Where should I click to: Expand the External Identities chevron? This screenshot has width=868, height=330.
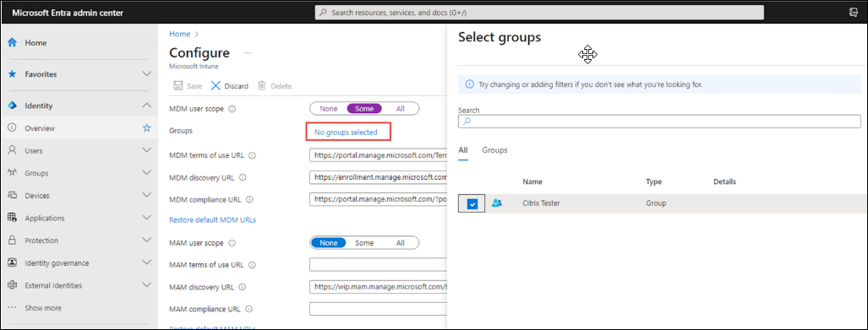tap(147, 284)
